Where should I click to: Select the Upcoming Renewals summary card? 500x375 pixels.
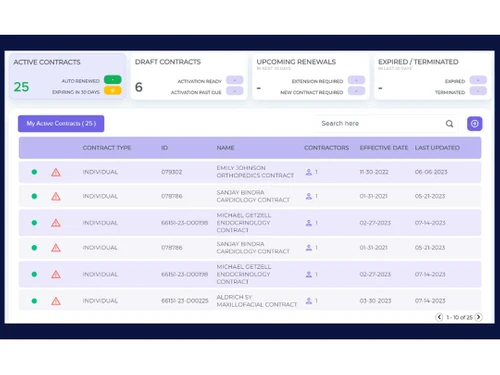[x=311, y=76]
